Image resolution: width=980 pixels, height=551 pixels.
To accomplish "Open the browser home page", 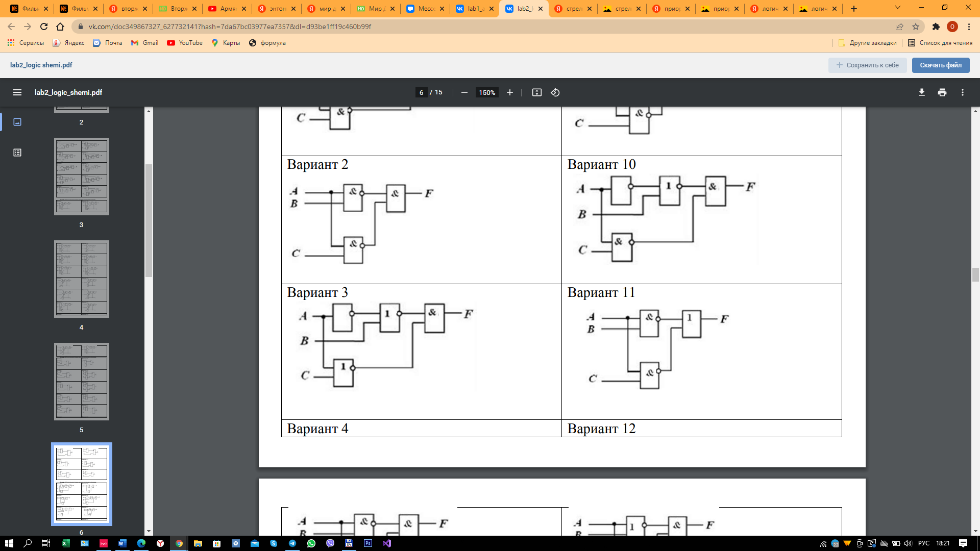I will pyautogui.click(x=60, y=27).
